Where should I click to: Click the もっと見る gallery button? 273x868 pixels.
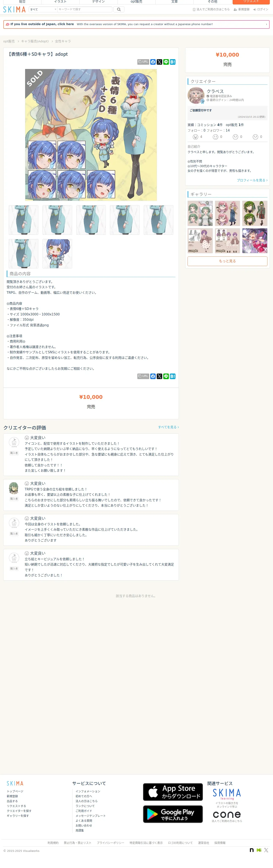click(x=227, y=261)
